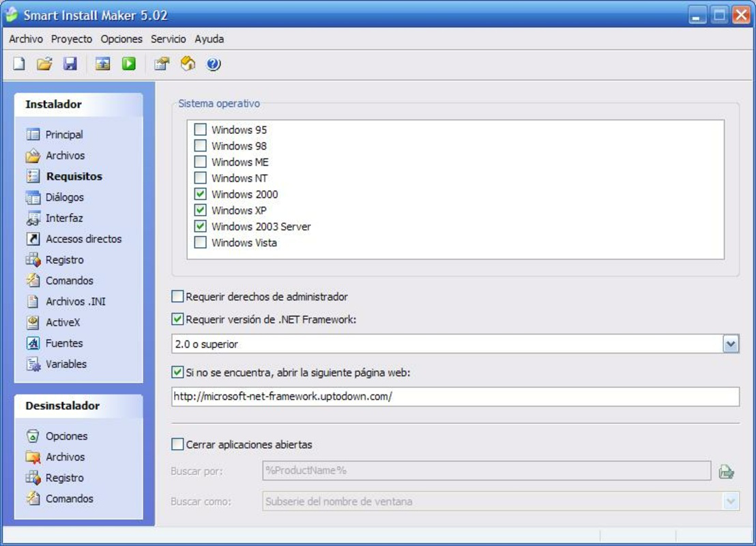
Task: Open the Archivo menu
Action: click(26, 39)
